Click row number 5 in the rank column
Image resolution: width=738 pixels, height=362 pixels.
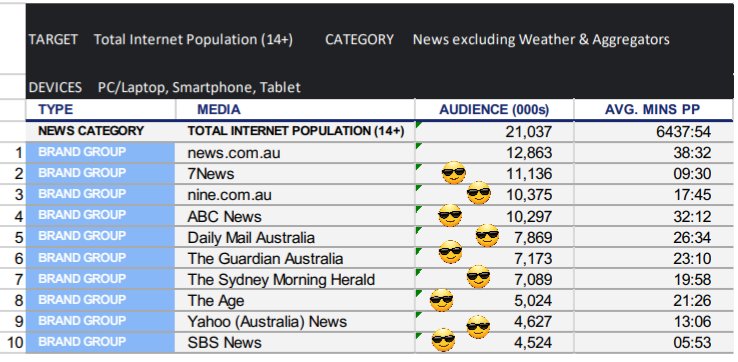[x=19, y=238]
